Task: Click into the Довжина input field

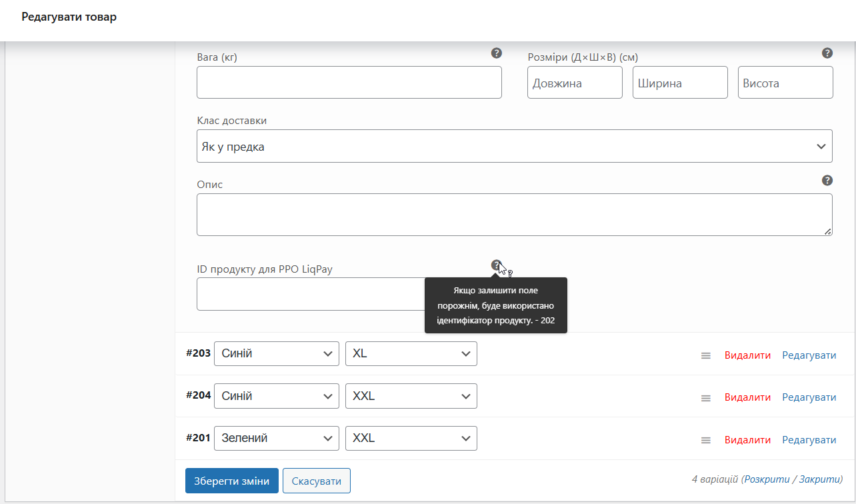Action: click(x=574, y=83)
